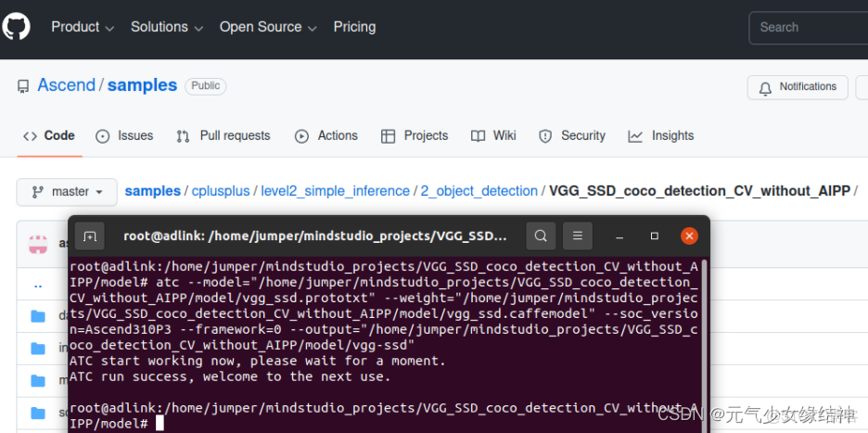Click the commit author avatar
Image resolution: width=868 pixels, height=433 pixels.
coord(38,243)
